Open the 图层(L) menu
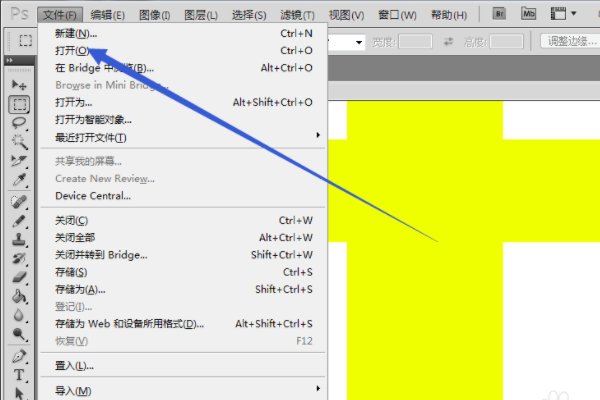Screen dimensions: 600x400 pyautogui.click(x=201, y=15)
